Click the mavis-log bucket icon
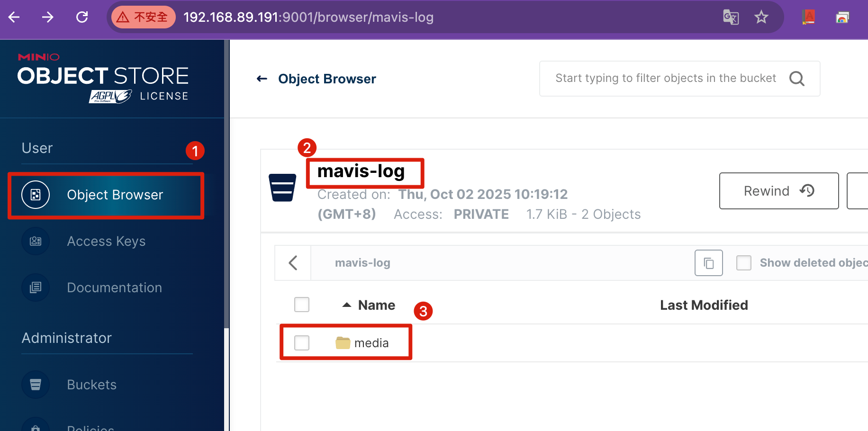Viewport: 868px width, 431px height. click(282, 188)
